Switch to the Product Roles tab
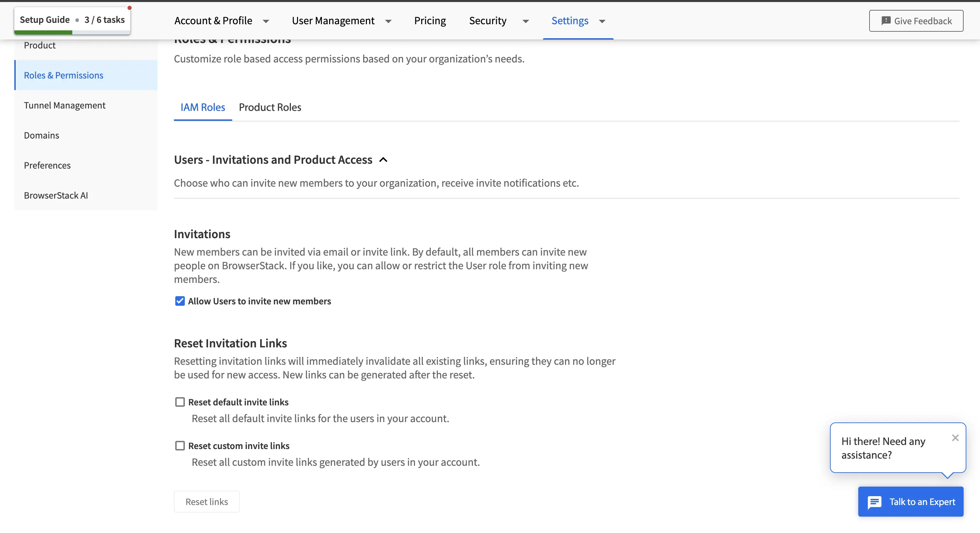980x533 pixels. pyautogui.click(x=270, y=107)
